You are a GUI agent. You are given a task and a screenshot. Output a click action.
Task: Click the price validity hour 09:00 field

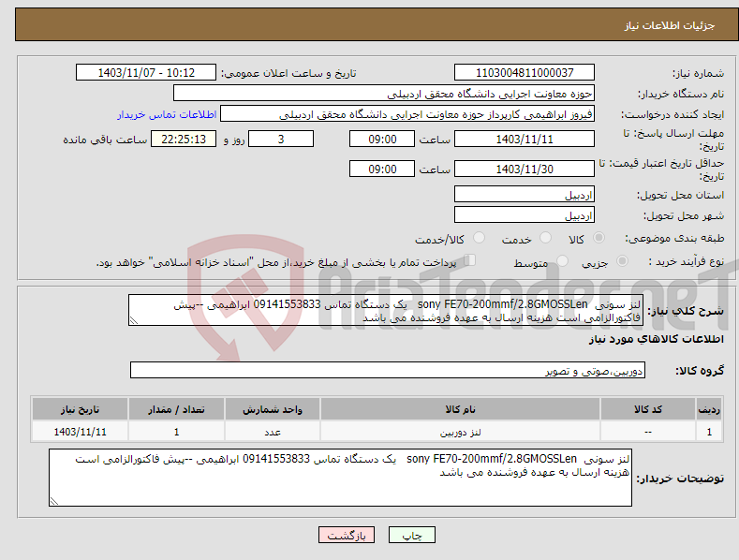point(382,169)
